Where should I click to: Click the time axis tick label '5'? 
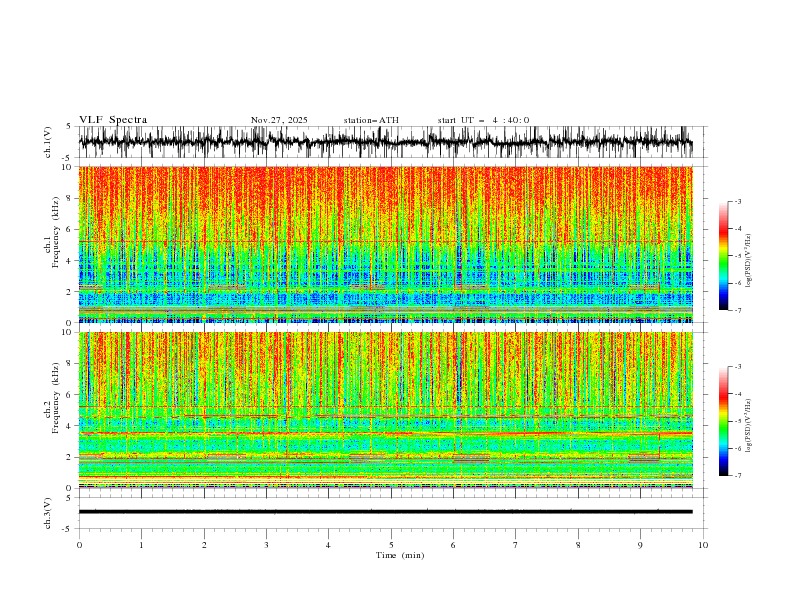(391, 545)
